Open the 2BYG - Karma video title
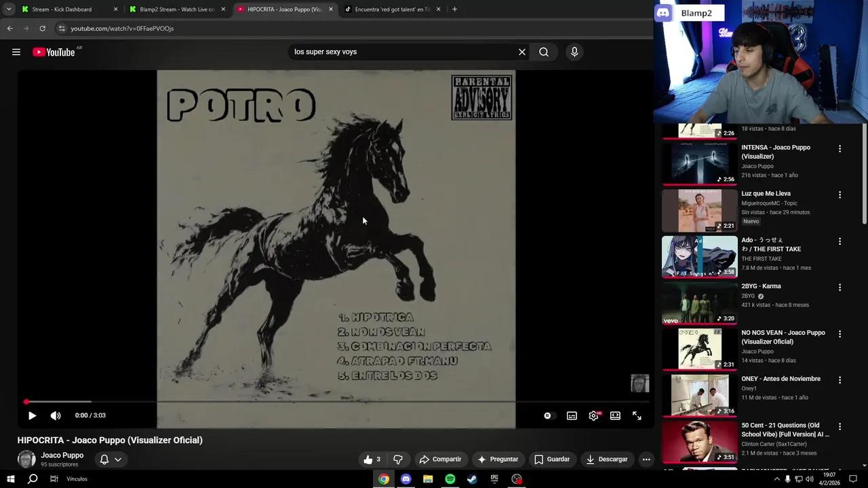This screenshot has height=488, width=868. pyautogui.click(x=761, y=287)
